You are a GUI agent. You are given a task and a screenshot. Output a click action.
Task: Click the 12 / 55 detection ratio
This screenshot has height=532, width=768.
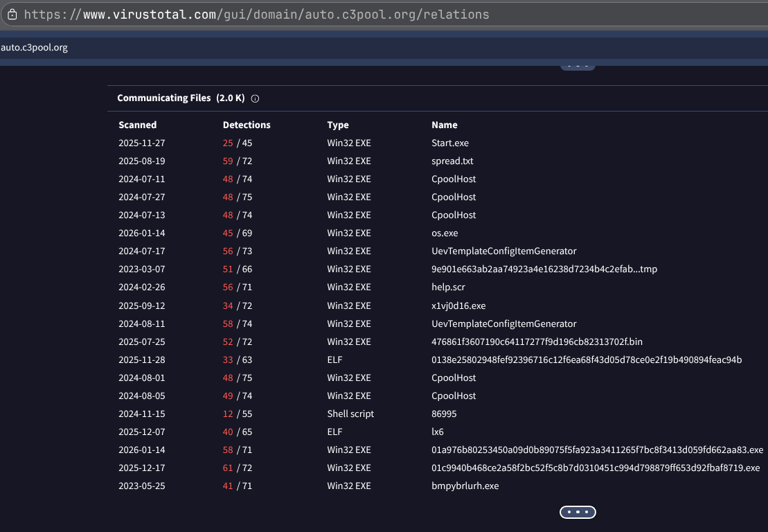[x=238, y=414]
